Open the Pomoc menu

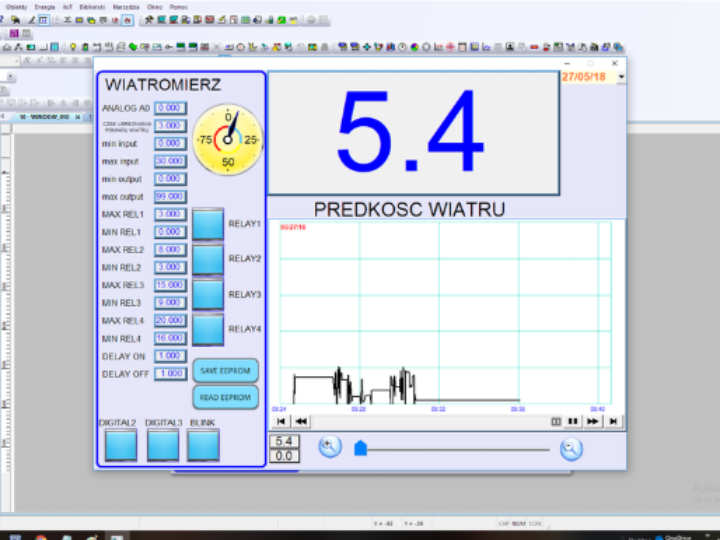pyautogui.click(x=179, y=6)
